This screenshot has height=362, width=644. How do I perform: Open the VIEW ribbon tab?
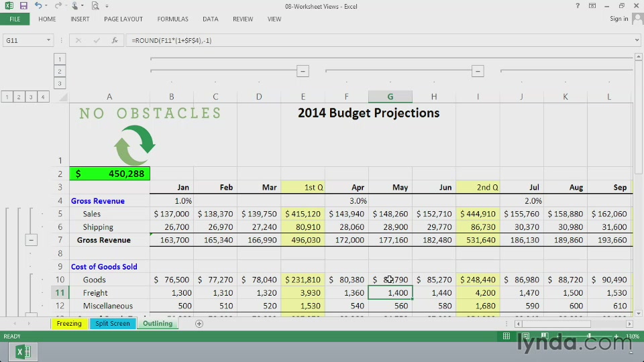point(274,19)
